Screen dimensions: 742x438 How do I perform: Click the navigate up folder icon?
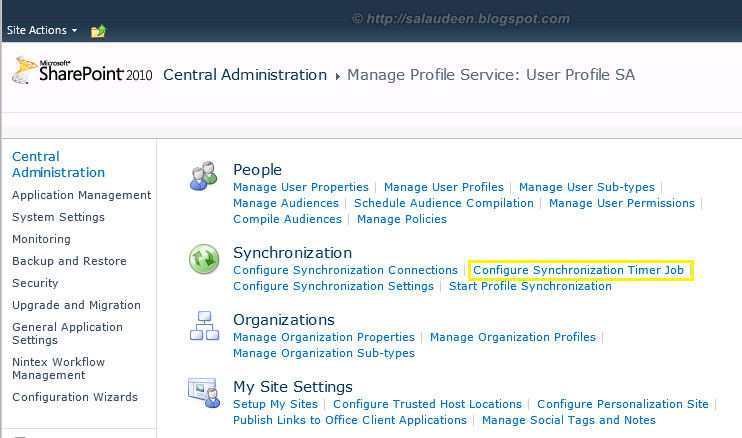coord(98,31)
